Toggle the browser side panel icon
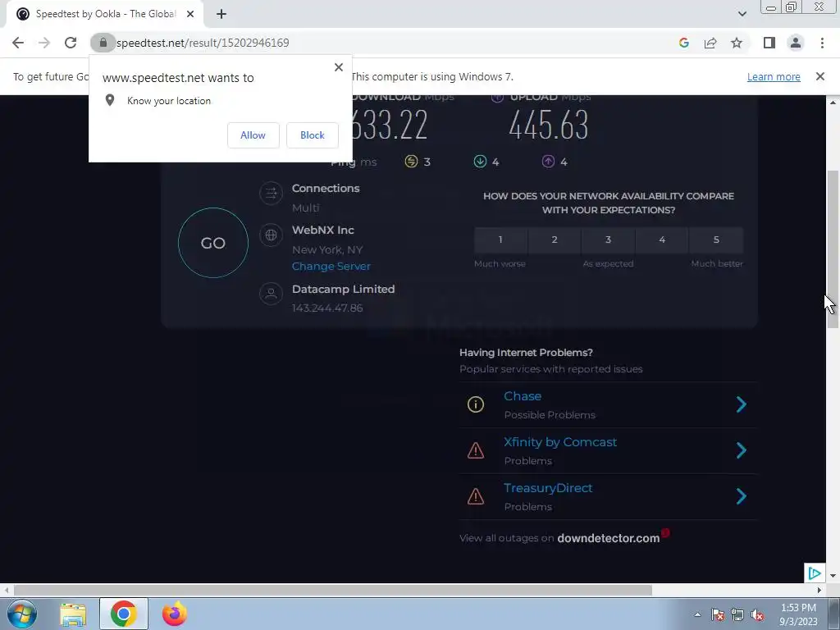The width and height of the screenshot is (840, 630). [x=769, y=43]
